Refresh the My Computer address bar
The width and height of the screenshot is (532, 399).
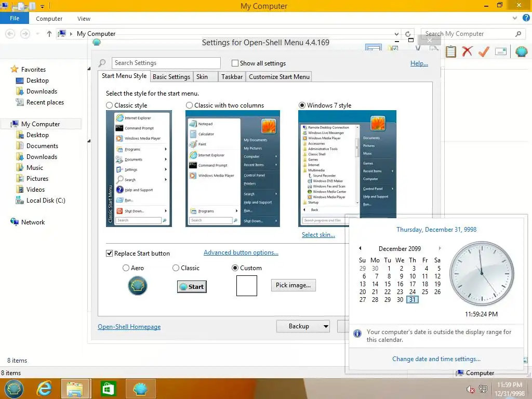(408, 34)
